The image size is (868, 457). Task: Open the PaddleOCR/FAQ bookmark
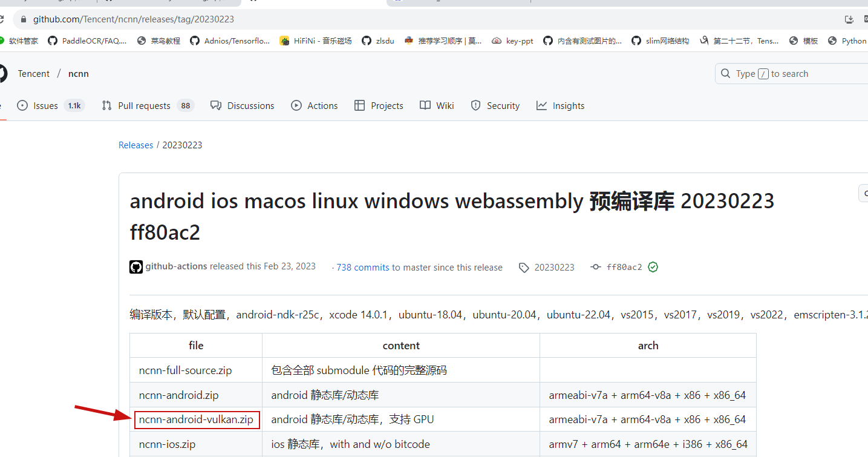pyautogui.click(x=87, y=41)
